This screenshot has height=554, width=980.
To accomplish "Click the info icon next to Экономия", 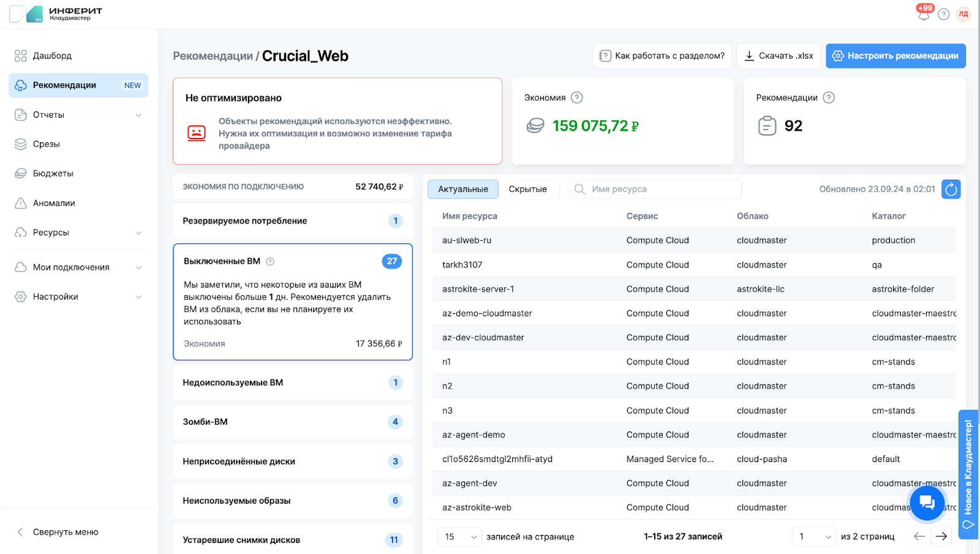I will click(576, 97).
